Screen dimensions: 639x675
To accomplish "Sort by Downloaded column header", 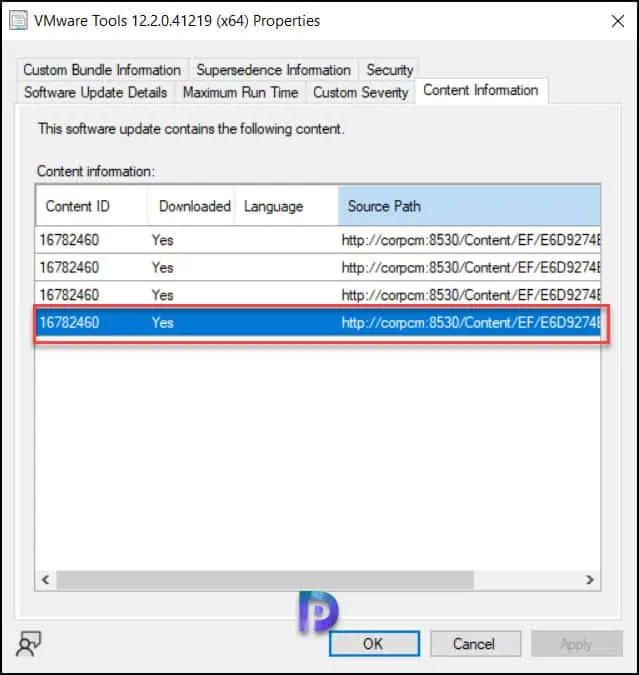I will pyautogui.click(x=191, y=206).
